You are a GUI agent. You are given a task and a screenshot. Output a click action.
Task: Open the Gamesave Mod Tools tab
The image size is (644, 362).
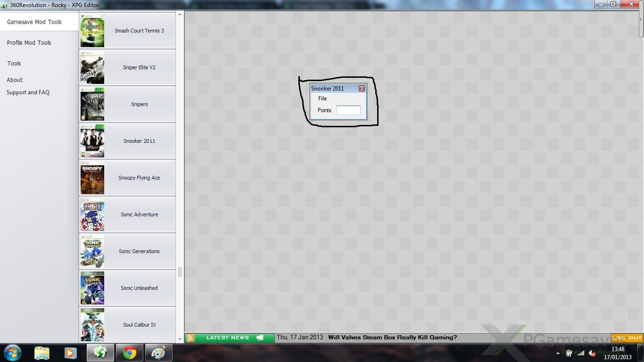coord(34,22)
